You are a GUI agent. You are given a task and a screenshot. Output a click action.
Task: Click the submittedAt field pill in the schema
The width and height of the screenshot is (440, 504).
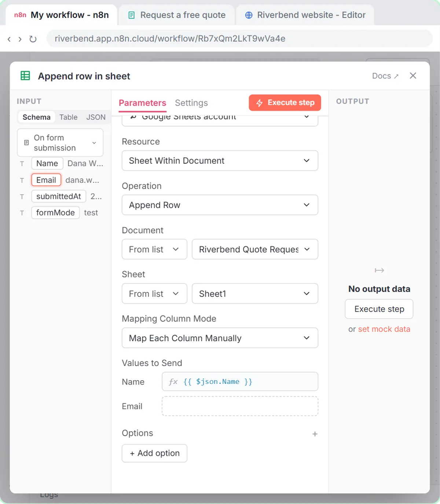click(x=59, y=197)
